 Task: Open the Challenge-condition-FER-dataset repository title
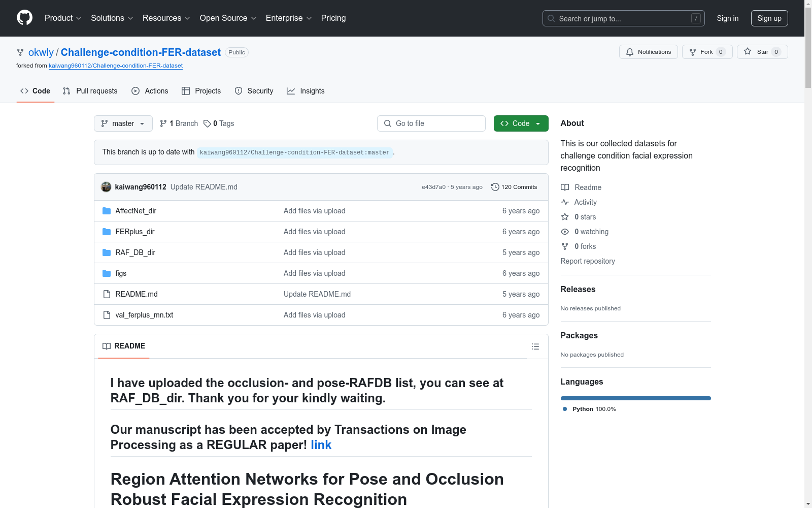coord(141,52)
